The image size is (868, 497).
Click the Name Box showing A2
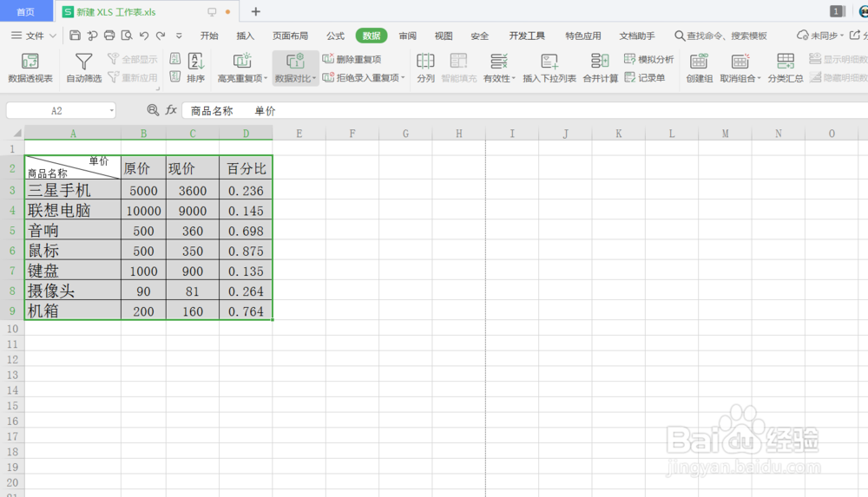pyautogui.click(x=56, y=111)
